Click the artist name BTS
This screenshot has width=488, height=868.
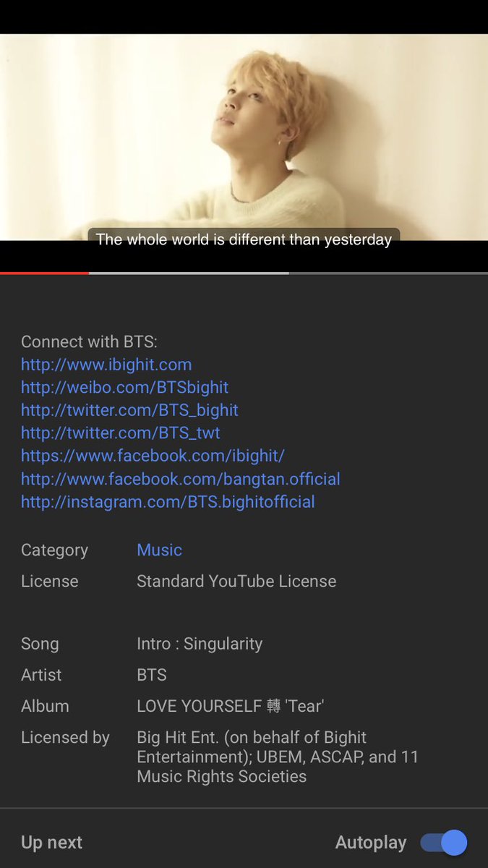[152, 675]
